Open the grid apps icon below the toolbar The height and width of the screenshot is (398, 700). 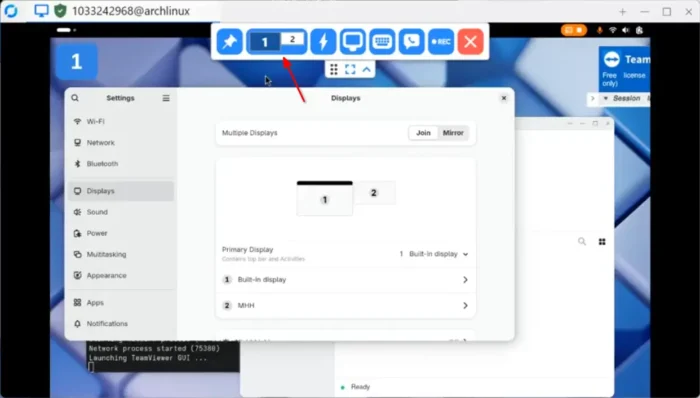[x=334, y=69]
